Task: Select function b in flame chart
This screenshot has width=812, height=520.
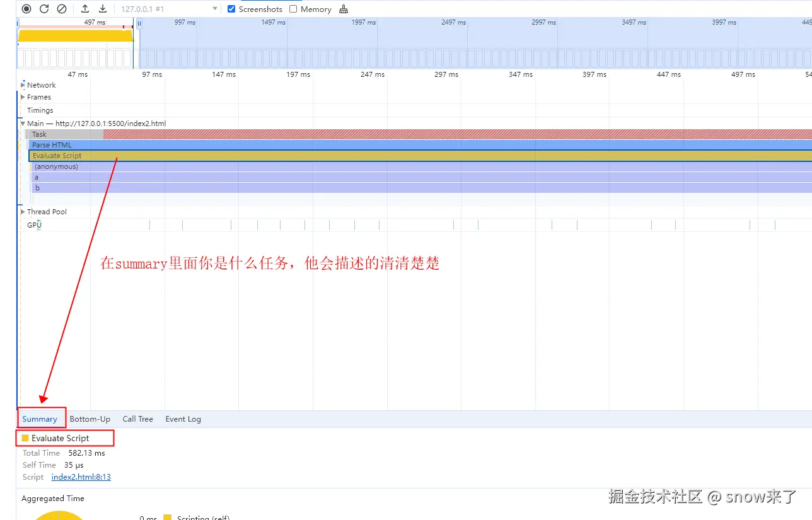Action: pos(422,188)
